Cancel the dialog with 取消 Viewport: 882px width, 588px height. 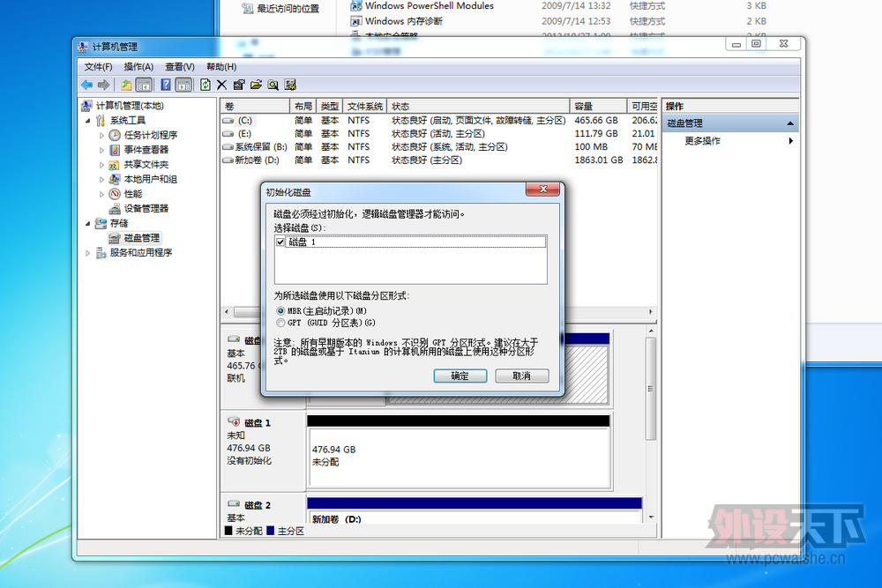tap(521, 376)
